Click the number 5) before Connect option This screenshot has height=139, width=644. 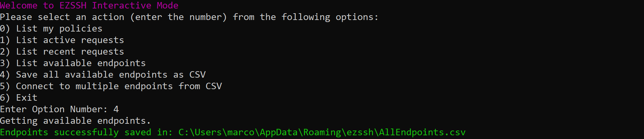click(5, 86)
